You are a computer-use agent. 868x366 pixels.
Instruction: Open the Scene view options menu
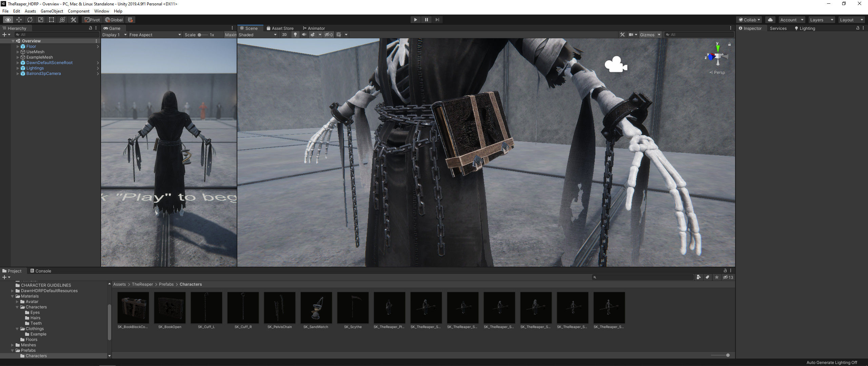coord(731,28)
